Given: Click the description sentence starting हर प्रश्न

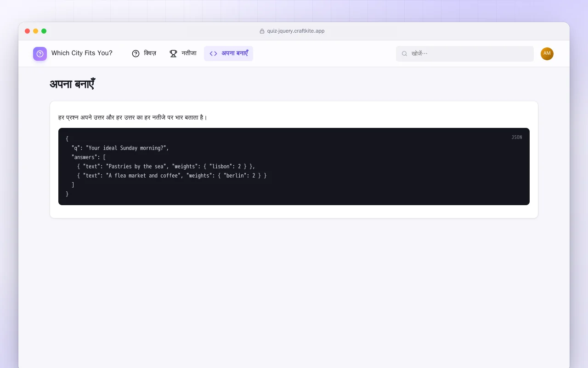Looking at the screenshot, I should [x=133, y=118].
